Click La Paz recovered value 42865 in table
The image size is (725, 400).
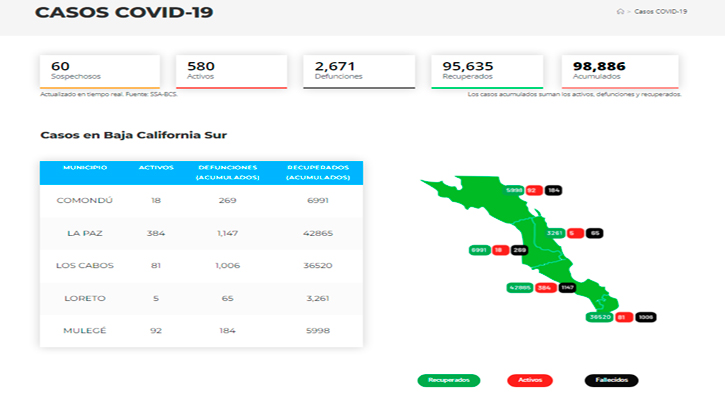[318, 234]
